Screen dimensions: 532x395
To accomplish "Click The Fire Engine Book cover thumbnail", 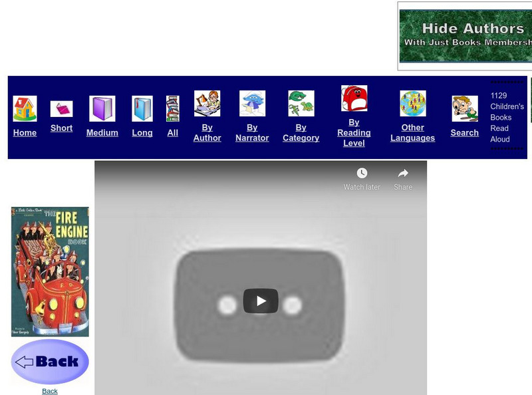I will point(51,272).
